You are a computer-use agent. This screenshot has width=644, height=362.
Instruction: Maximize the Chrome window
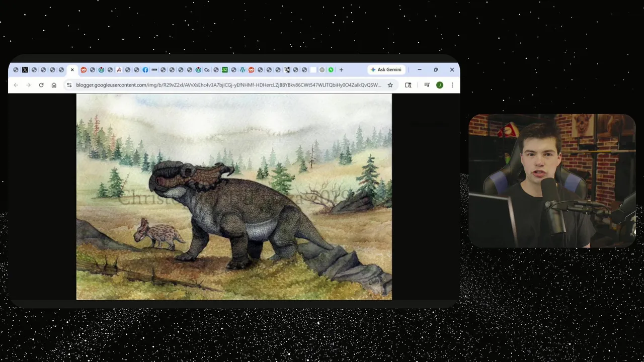[436, 70]
